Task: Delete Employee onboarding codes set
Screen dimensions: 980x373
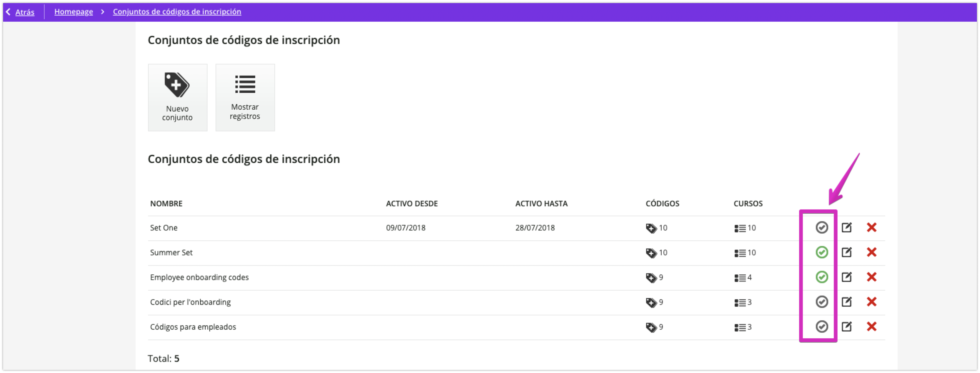Action: click(x=872, y=277)
